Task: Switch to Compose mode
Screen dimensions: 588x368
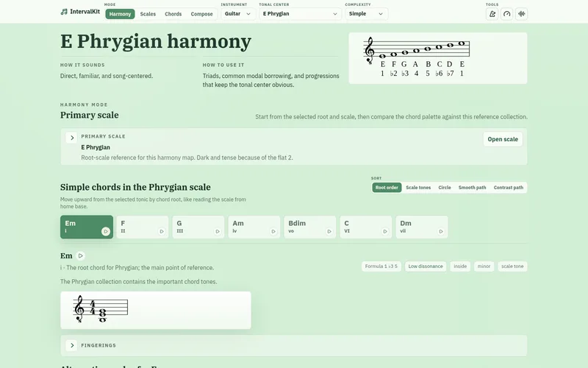Action: click(201, 14)
